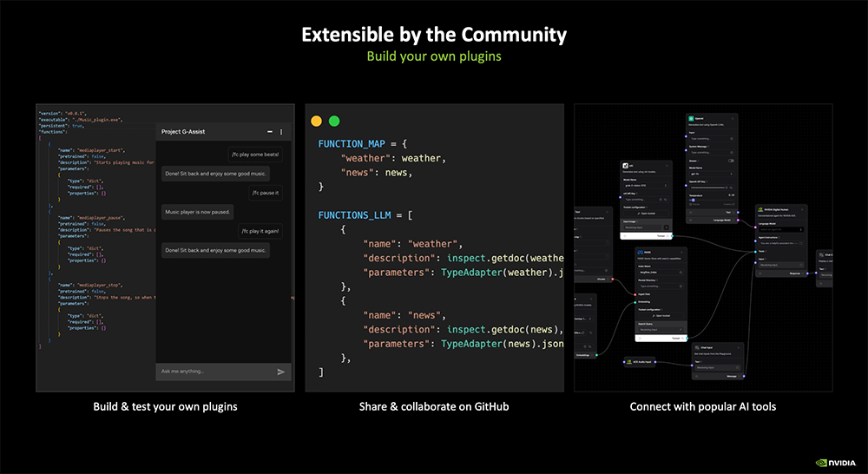The width and height of the screenshot is (868, 474).
Task: Click the green window dot on code panel
Action: 334,122
